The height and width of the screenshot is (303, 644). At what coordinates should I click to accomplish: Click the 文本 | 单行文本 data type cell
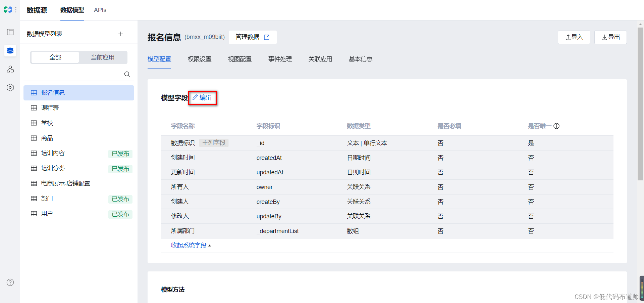click(367, 143)
